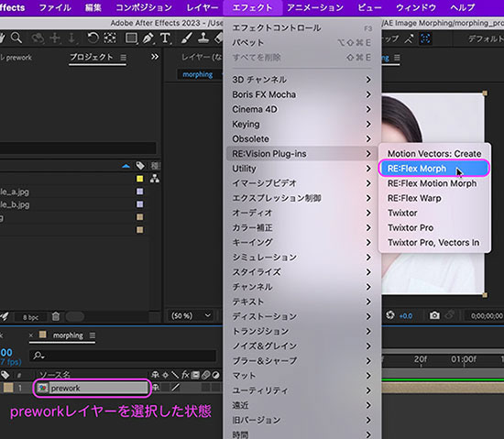Show hidden panels with double-chevron icon
This screenshot has height=439, width=504.
point(155,57)
